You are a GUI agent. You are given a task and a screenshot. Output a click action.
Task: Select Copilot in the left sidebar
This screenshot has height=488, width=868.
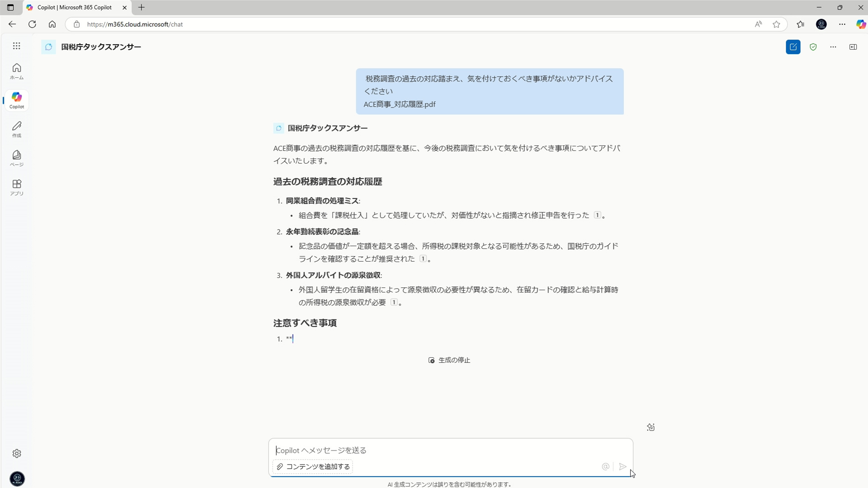(17, 100)
